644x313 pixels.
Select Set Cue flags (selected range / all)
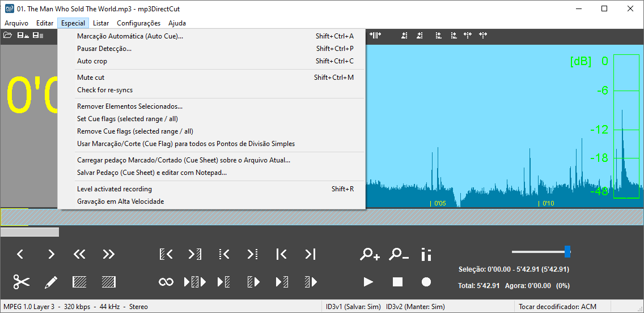pyautogui.click(x=211, y=119)
